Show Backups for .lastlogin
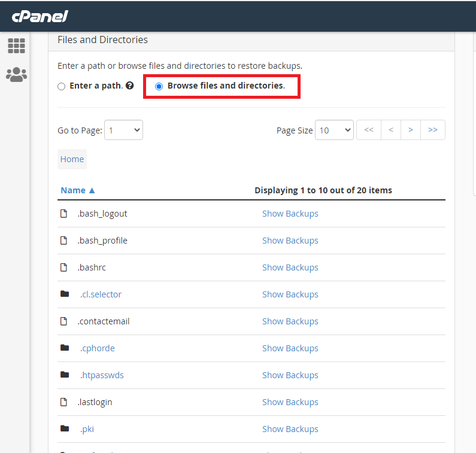Viewport: 476px width, 453px height. (290, 402)
